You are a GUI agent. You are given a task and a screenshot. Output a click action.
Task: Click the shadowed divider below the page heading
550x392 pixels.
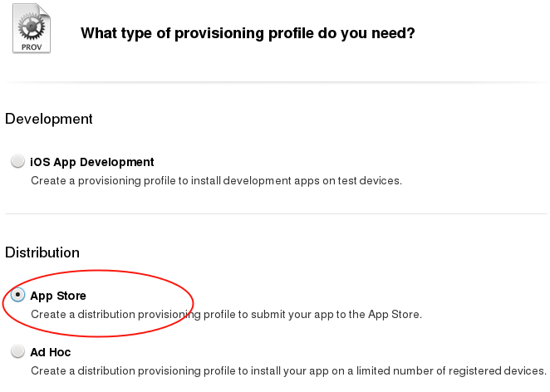click(275, 82)
